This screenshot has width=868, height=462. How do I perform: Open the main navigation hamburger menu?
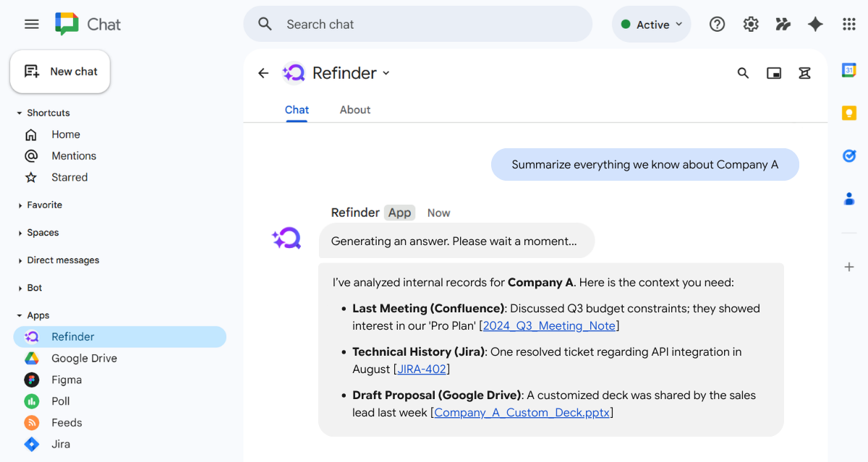[31, 24]
